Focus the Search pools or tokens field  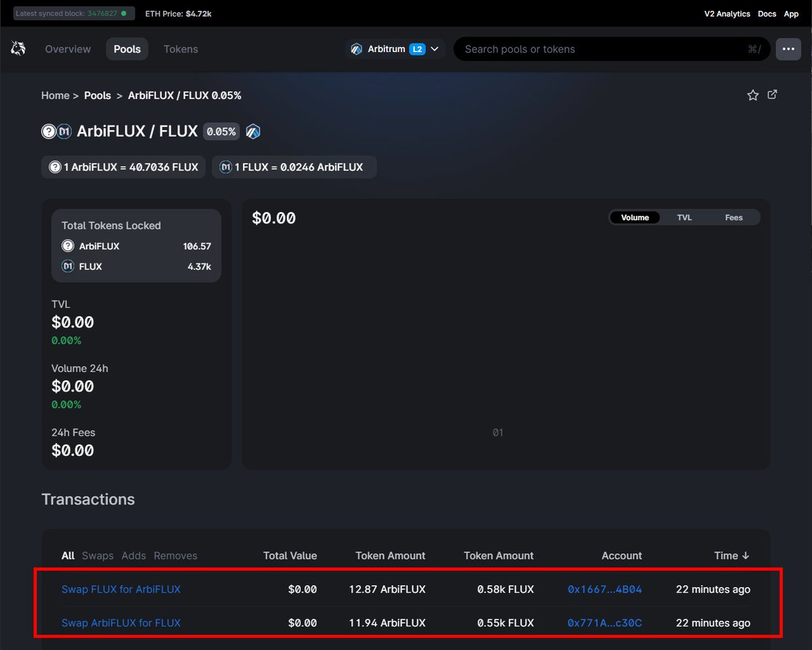(x=612, y=49)
